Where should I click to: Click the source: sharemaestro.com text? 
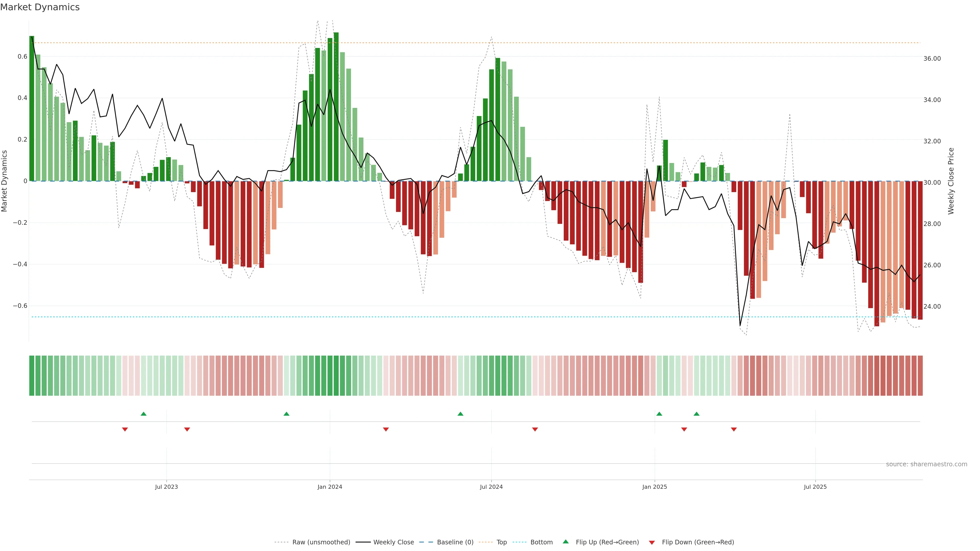pyautogui.click(x=926, y=464)
